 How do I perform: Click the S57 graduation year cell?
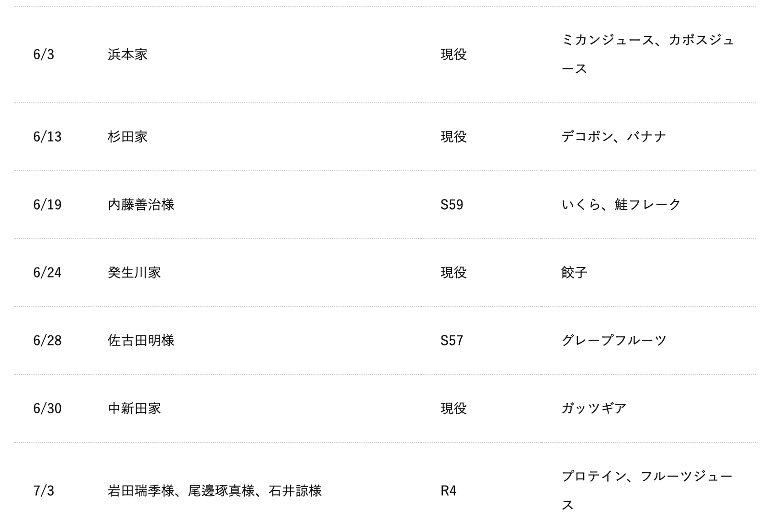click(452, 341)
